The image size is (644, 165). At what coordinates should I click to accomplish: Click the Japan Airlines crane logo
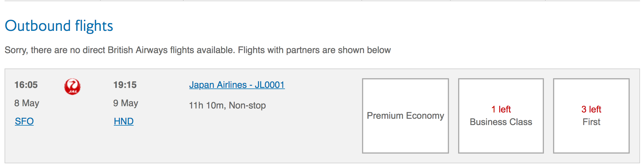(72, 86)
